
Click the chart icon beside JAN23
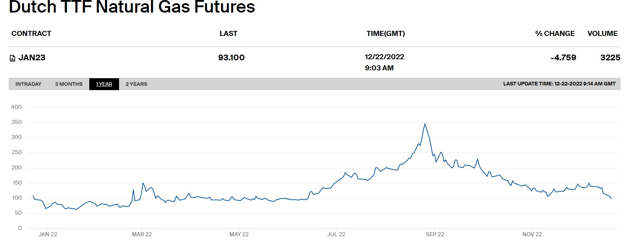(13, 58)
